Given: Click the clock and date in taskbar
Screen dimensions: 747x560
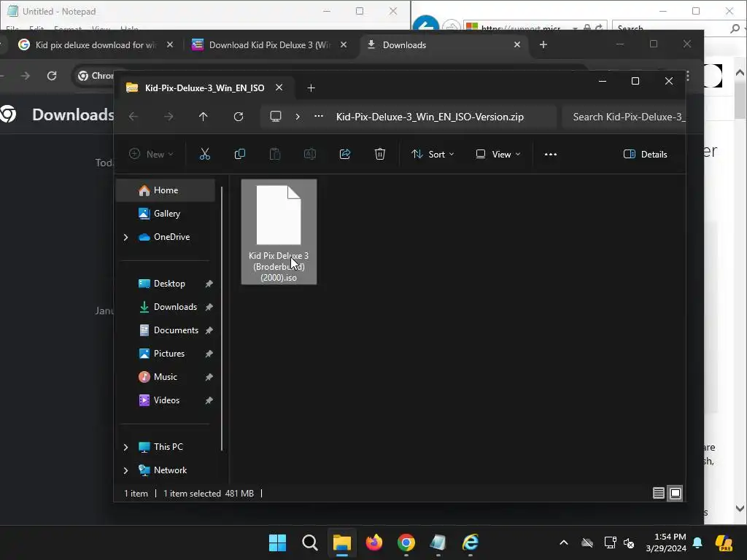Looking at the screenshot, I should tap(666, 542).
